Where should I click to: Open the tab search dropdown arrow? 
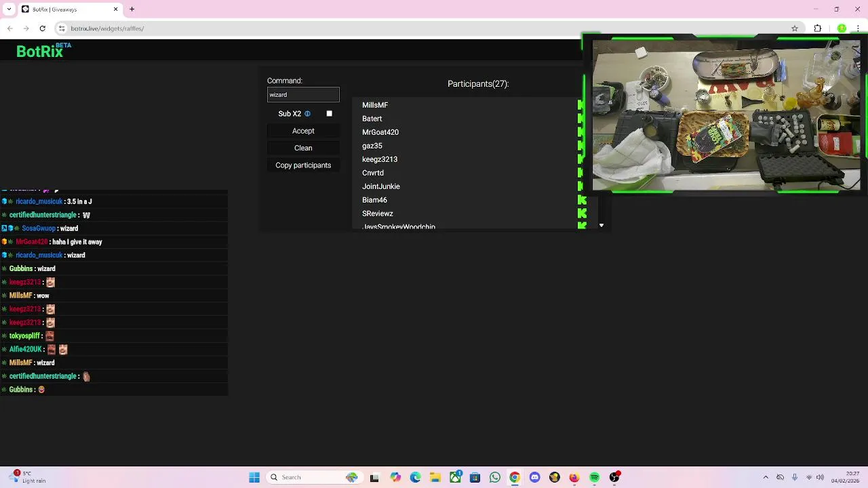9,9
